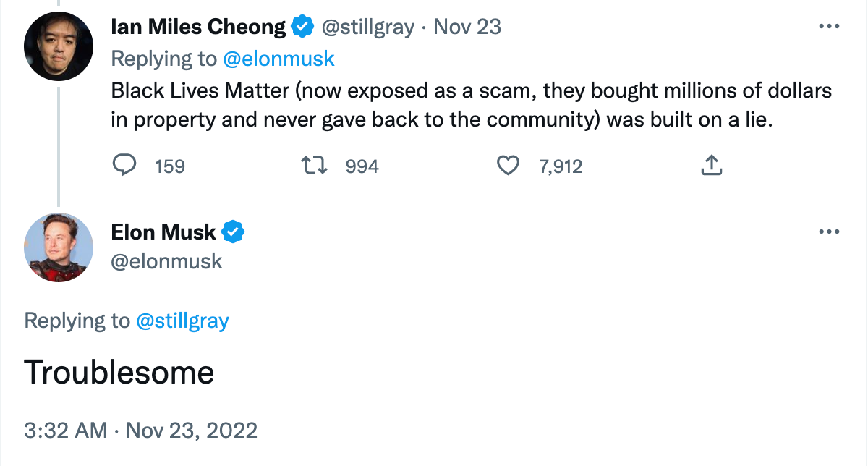
Task: Click the verified badge next to Elon Musk
Action: click(232, 232)
